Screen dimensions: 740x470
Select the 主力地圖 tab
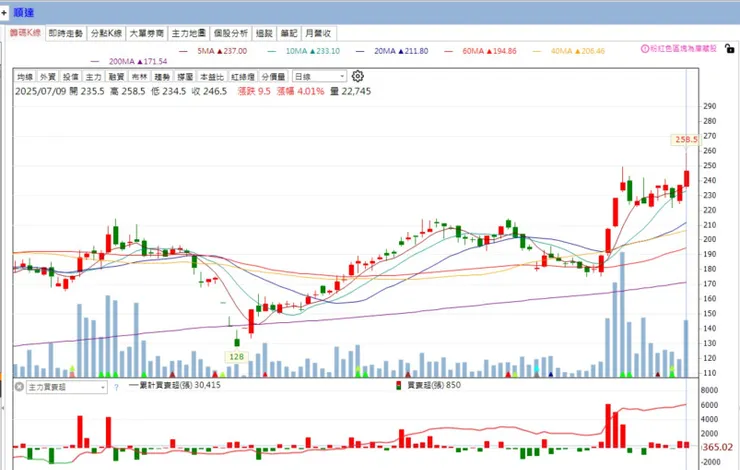(189, 34)
